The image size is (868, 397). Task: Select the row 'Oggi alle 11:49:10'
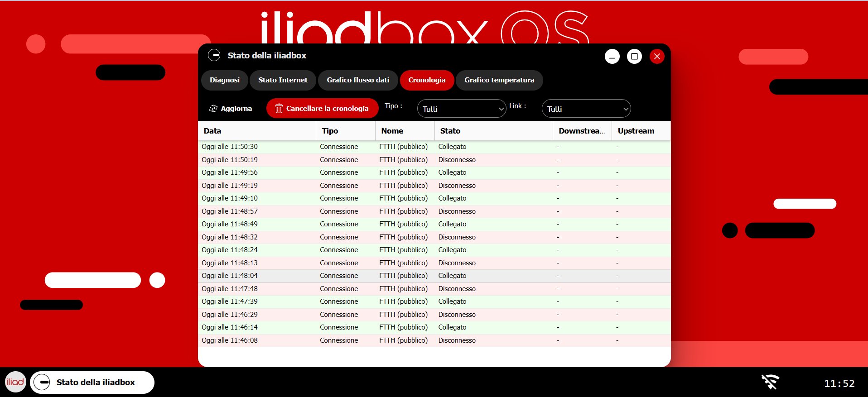tap(434, 198)
